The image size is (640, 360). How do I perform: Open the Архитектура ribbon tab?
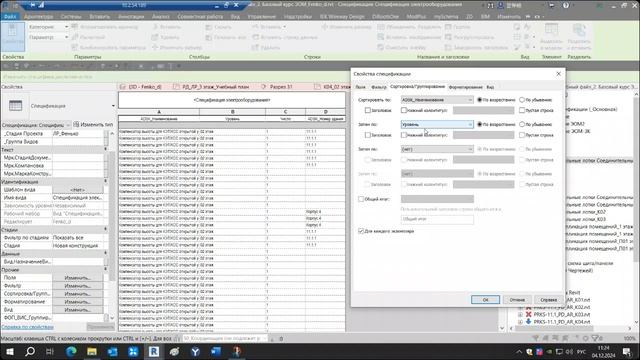[39, 17]
